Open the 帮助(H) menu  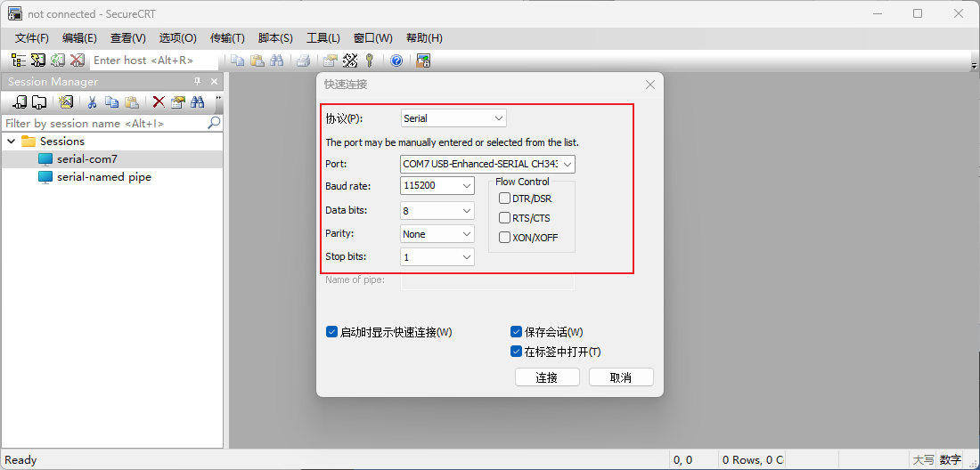(424, 38)
